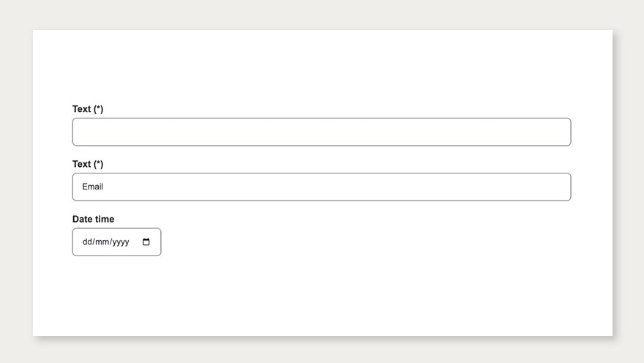Image resolution: width=644 pixels, height=363 pixels.
Task: Click the second Text (*) label above Email
Action: pos(87,164)
